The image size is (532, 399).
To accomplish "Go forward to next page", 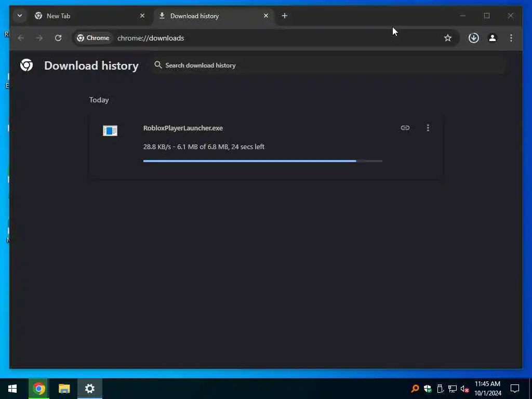I will [x=39, y=38].
